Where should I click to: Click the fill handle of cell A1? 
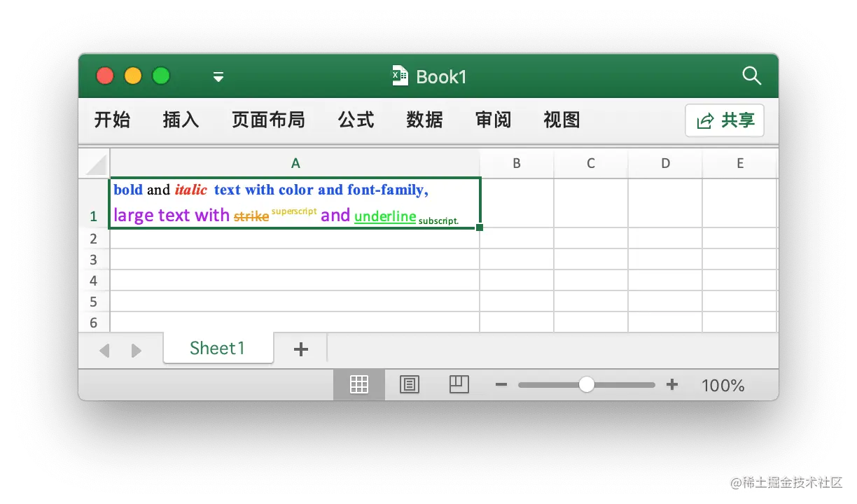pos(480,227)
